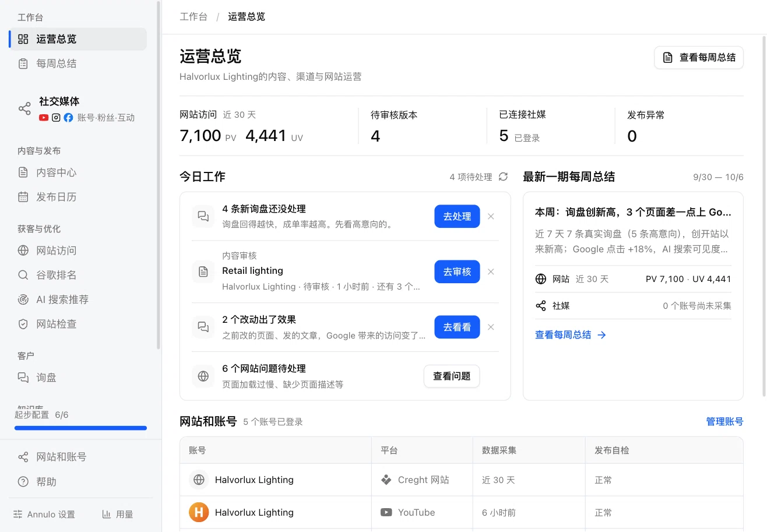Click the YouTube platform cell
The image size is (767, 532).
pos(422,513)
